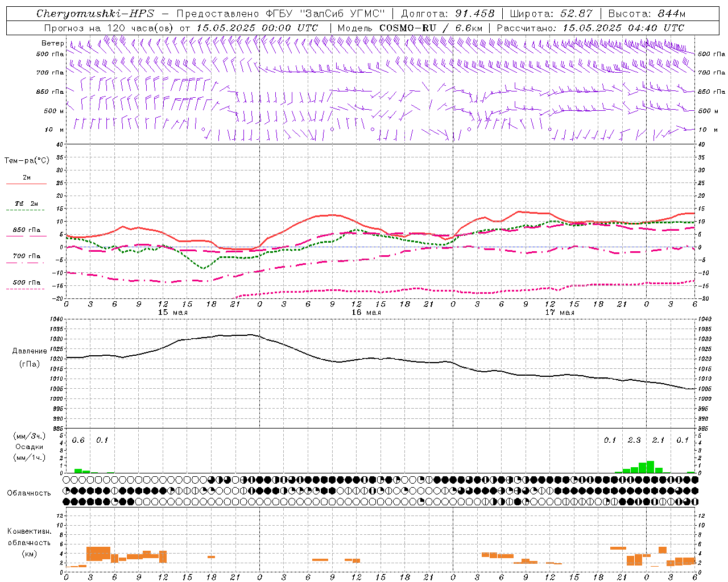
Task: Click the (км) unit under convective cloud label
Action: click(x=29, y=554)
